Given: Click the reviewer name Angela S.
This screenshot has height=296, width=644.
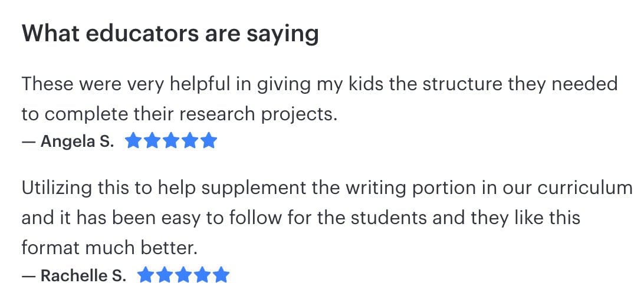Looking at the screenshot, I should click(77, 142).
